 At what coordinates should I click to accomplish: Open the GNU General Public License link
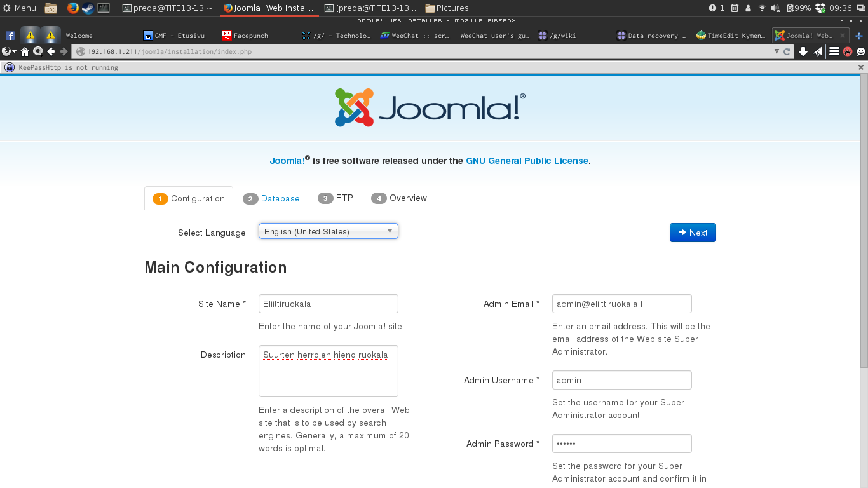[527, 161]
